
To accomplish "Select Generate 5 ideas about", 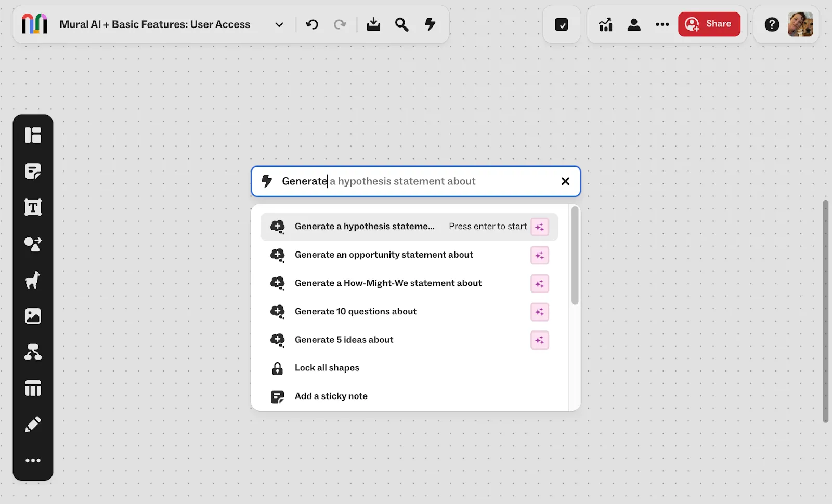I will click(x=409, y=340).
